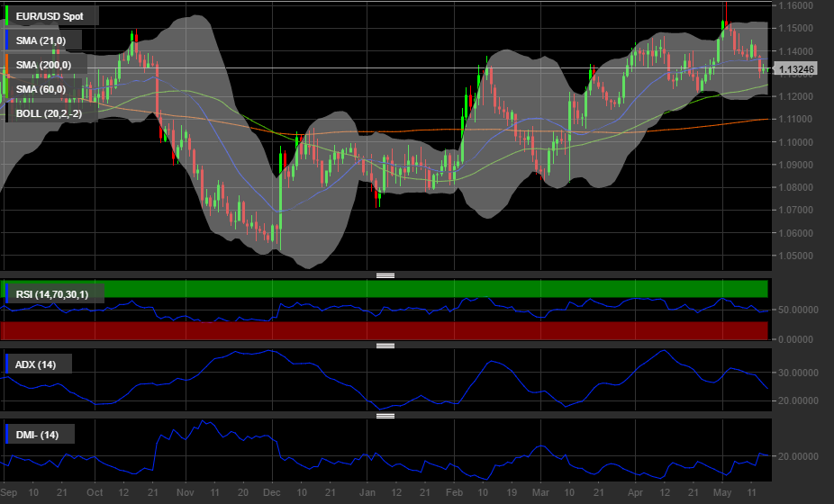Viewport: 834px width, 504px height.
Task: Click the current price tag 1.13246
Action: [x=796, y=69]
